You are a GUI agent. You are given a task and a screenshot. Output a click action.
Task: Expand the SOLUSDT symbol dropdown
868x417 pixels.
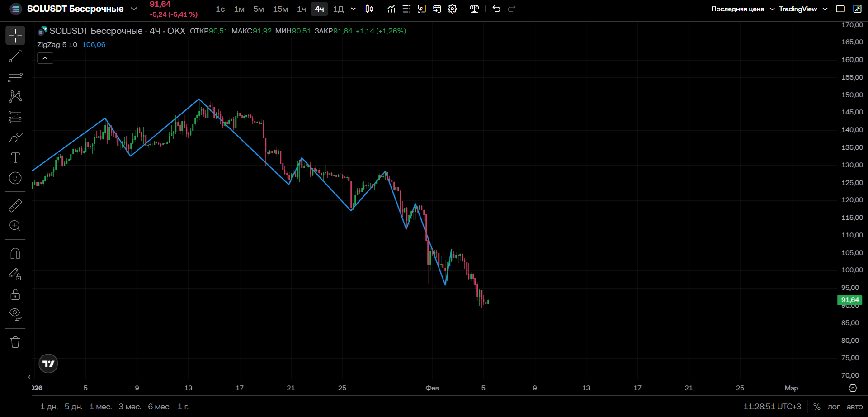tap(134, 9)
